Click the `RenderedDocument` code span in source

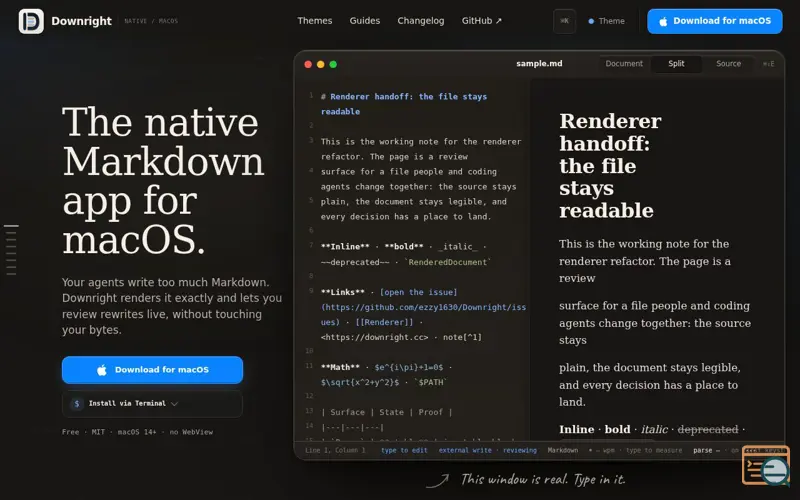[447, 262]
